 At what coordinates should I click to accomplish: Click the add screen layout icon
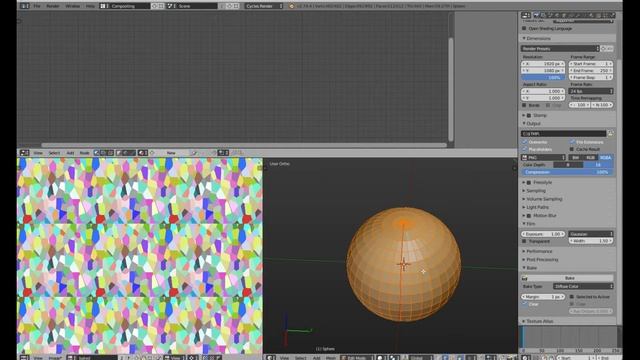154,6
